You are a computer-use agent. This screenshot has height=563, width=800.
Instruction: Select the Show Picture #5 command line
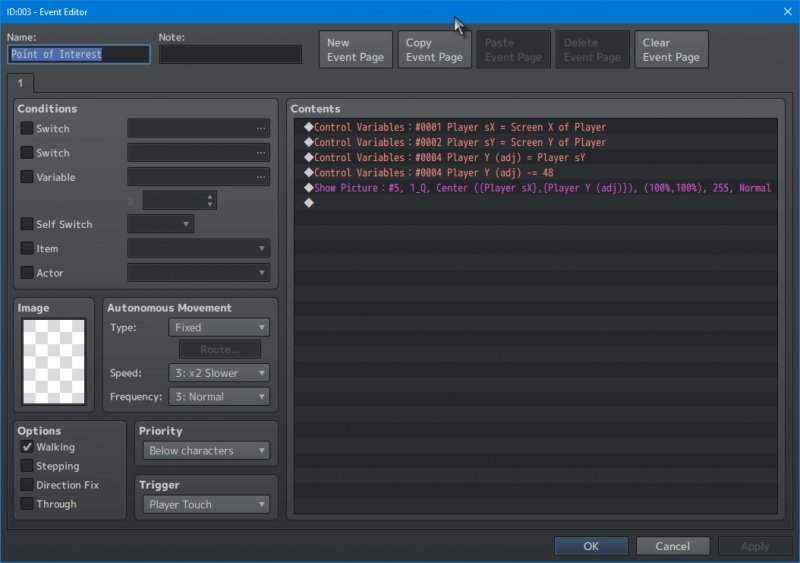tap(535, 188)
